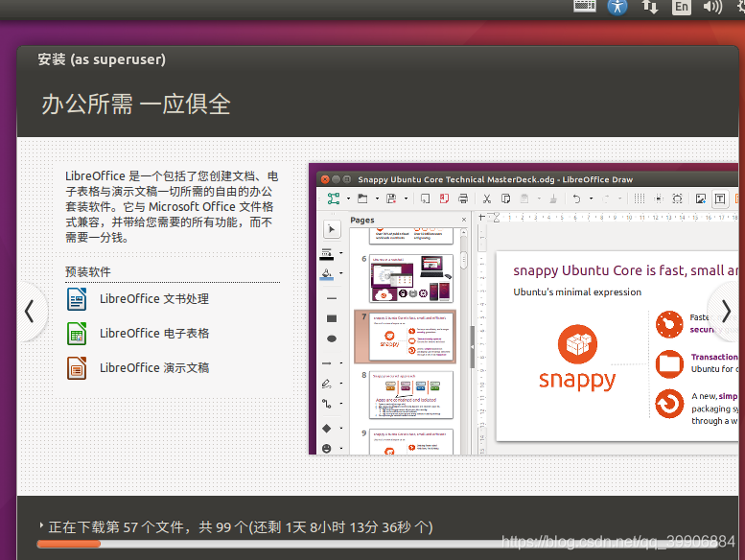Click the Copy icon in Draw toolbar
The height and width of the screenshot is (560, 745).
point(506,198)
